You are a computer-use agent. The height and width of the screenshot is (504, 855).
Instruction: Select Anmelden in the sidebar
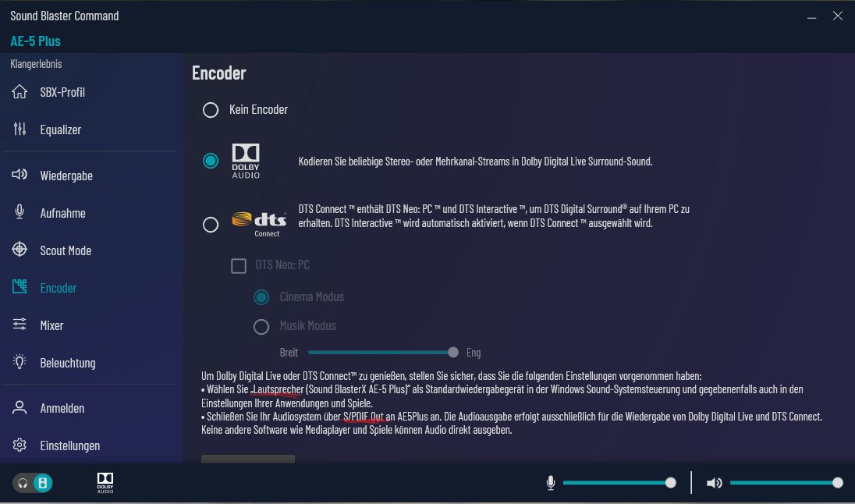[62, 408]
